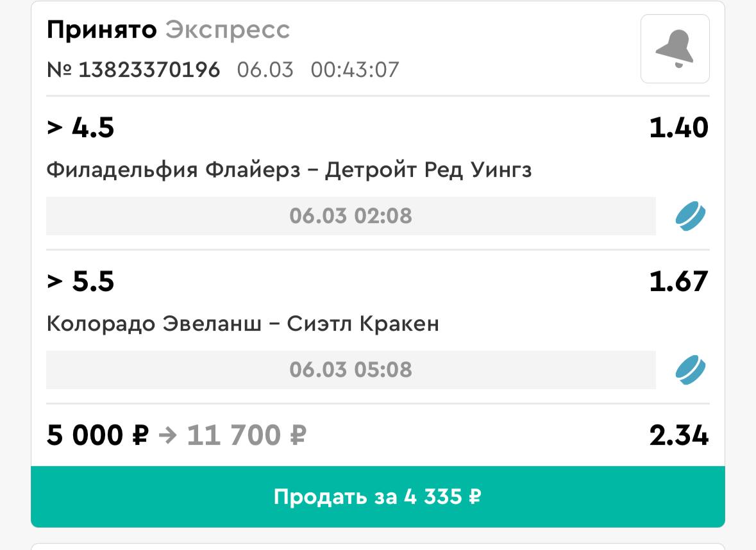Select the "> 5.5" total outcome

(x=80, y=281)
